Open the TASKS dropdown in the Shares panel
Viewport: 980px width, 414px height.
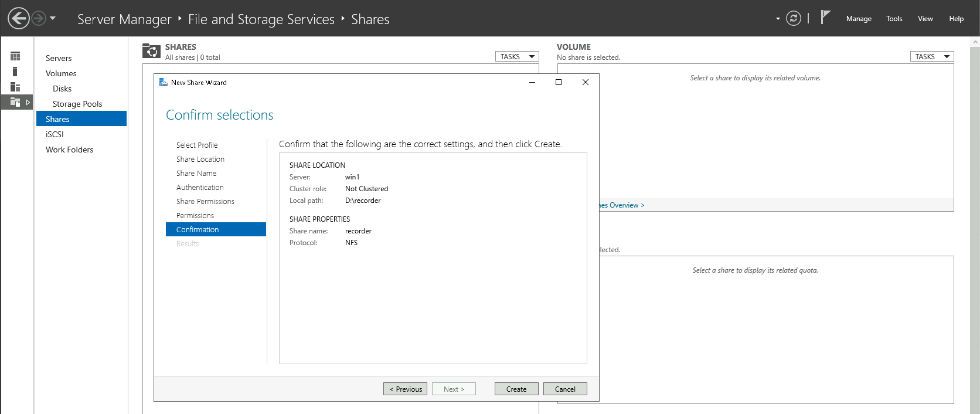pos(517,56)
